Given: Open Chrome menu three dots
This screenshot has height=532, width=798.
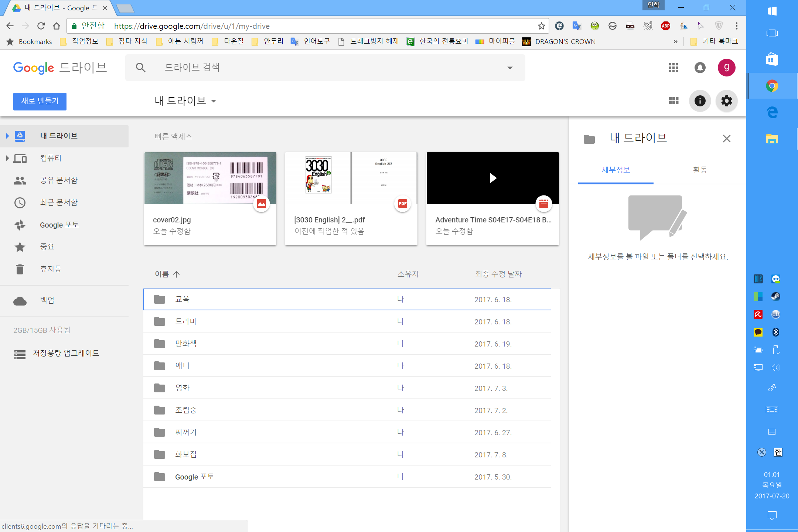Looking at the screenshot, I should [736, 26].
